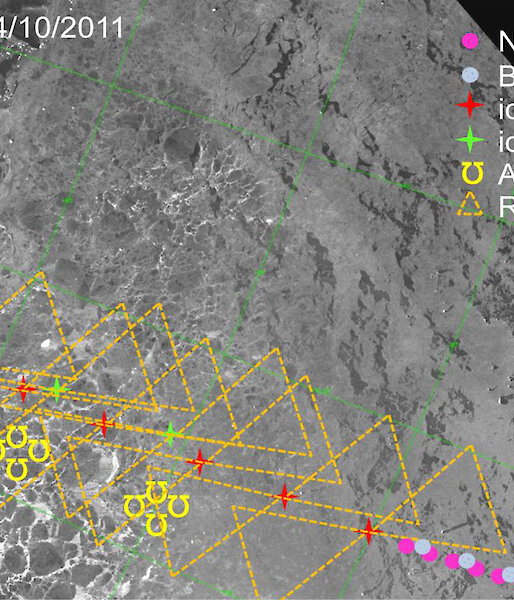Click bottom horseshoe in the central yellow cluster
514x600 pixels.
point(157,525)
